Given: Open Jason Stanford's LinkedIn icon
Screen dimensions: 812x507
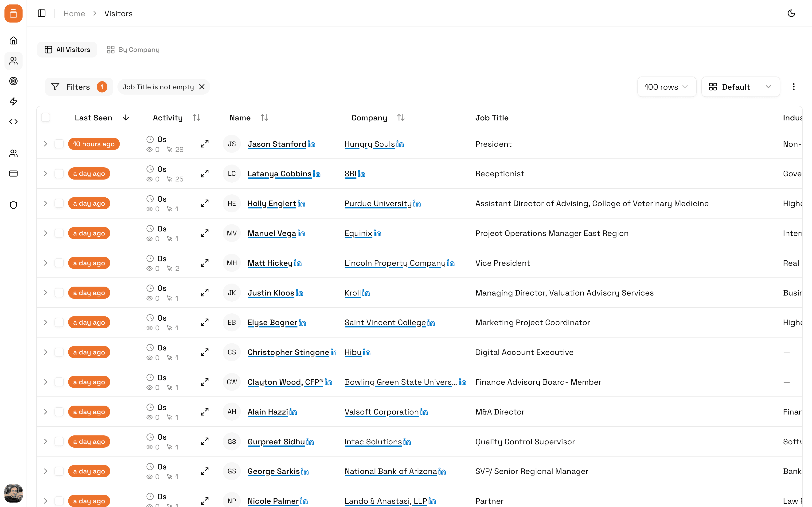Looking at the screenshot, I should (x=311, y=144).
